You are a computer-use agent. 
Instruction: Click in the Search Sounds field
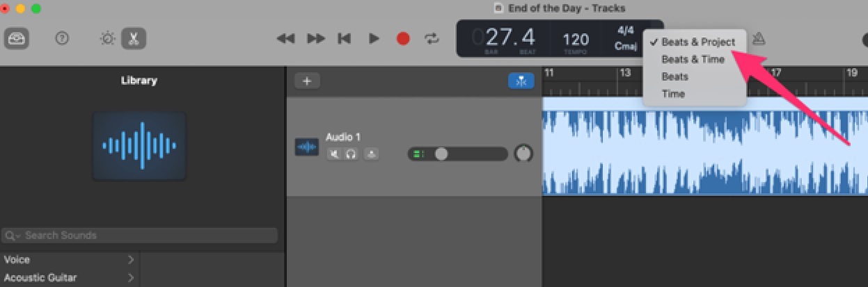pos(139,236)
